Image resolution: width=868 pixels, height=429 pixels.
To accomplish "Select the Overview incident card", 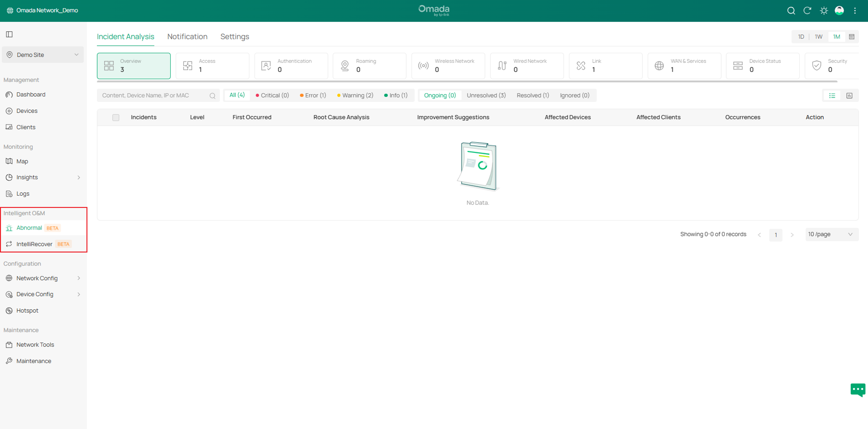I will pos(134,66).
